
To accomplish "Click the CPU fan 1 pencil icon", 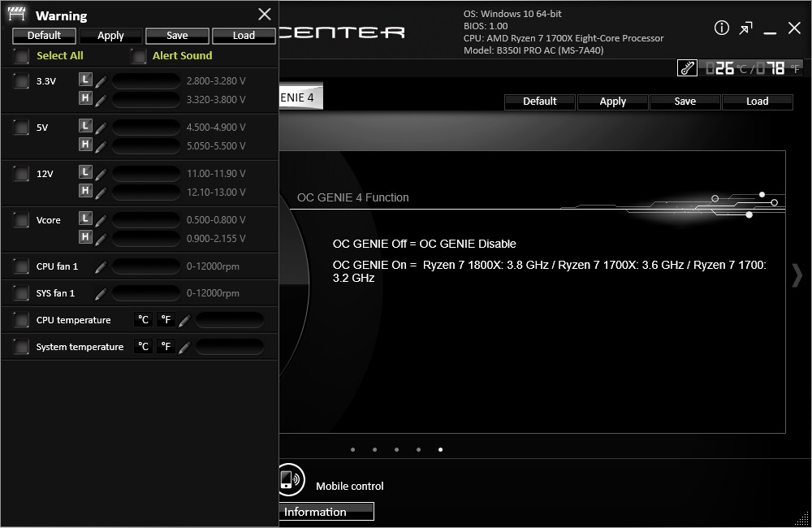I will (x=101, y=267).
